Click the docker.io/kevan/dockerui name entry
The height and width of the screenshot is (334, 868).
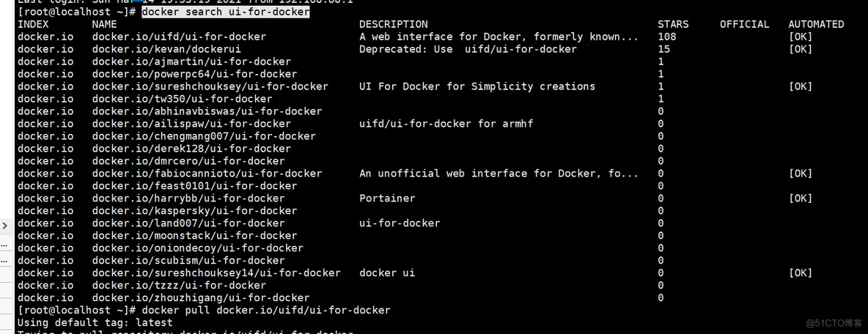pos(166,49)
